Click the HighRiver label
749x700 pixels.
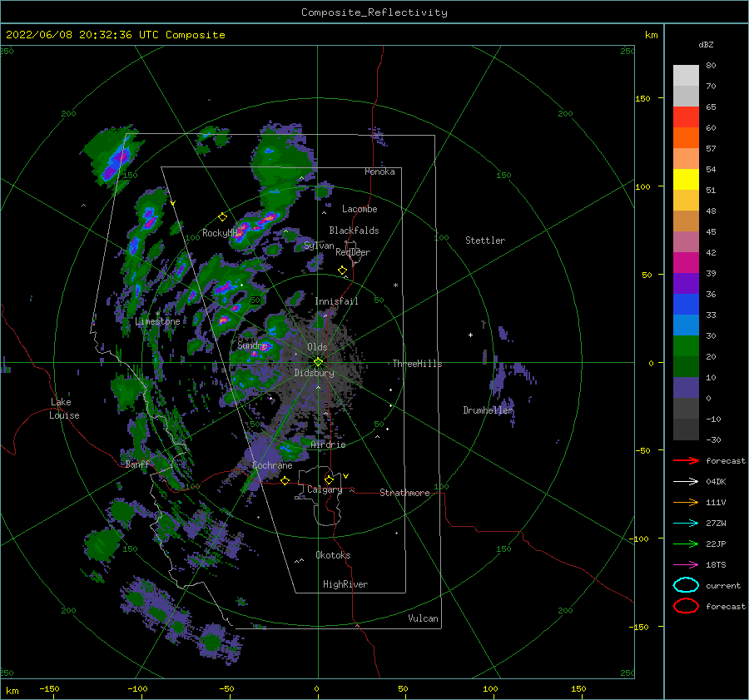point(345,584)
